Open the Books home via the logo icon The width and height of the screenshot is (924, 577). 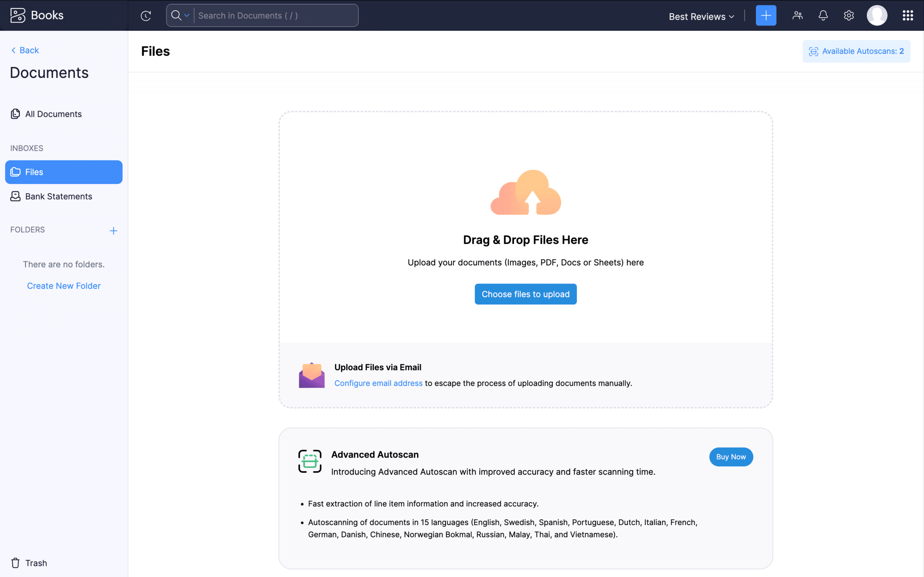coord(18,15)
